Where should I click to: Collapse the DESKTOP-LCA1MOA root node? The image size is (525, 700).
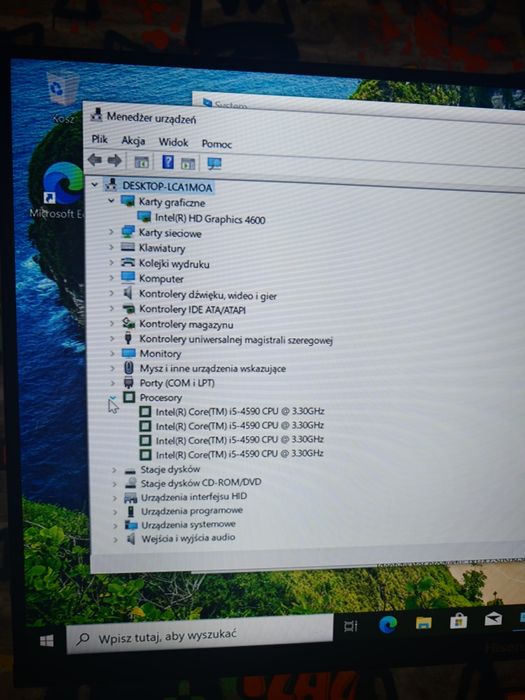coord(95,184)
